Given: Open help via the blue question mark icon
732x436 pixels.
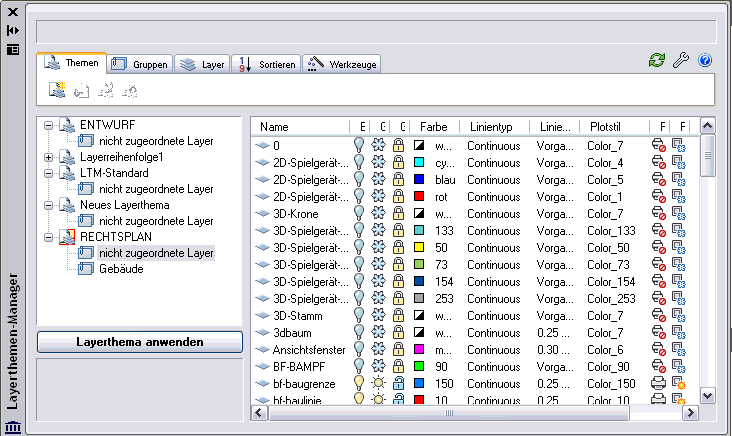Looking at the screenshot, I should click(x=705, y=60).
